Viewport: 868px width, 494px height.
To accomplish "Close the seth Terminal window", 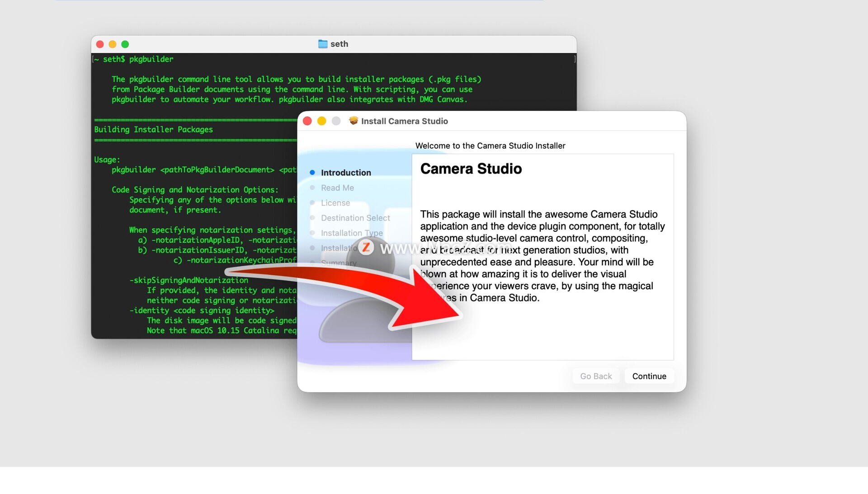I will (x=100, y=44).
